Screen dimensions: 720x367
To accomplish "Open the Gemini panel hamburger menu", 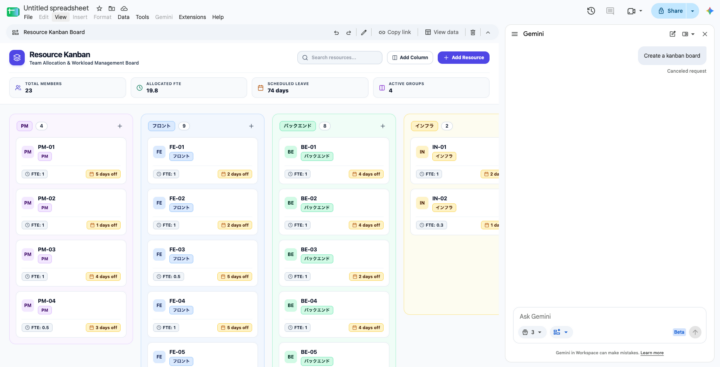I will pyautogui.click(x=515, y=34).
